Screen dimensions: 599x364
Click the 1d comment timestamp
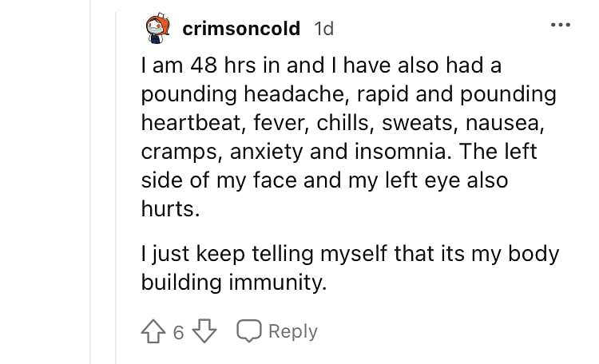coord(323,29)
